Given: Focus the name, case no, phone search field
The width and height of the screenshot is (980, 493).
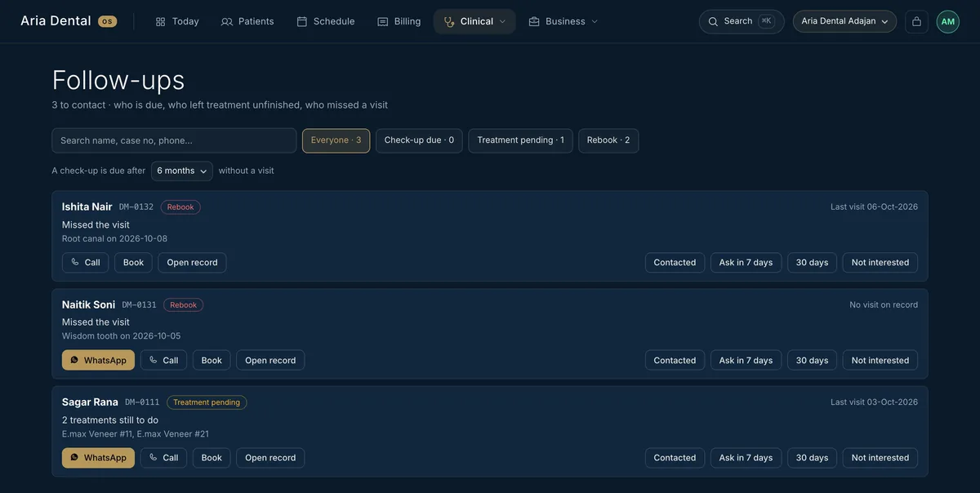Looking at the screenshot, I should [x=174, y=140].
